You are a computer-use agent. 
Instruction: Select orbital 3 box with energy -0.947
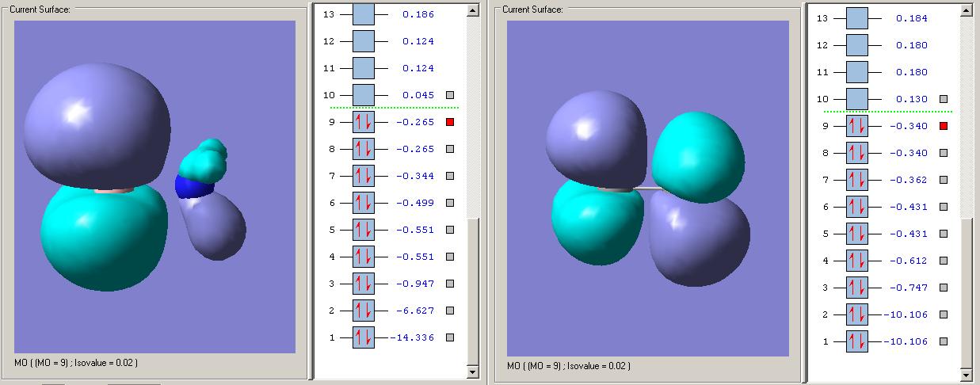pyautogui.click(x=363, y=284)
